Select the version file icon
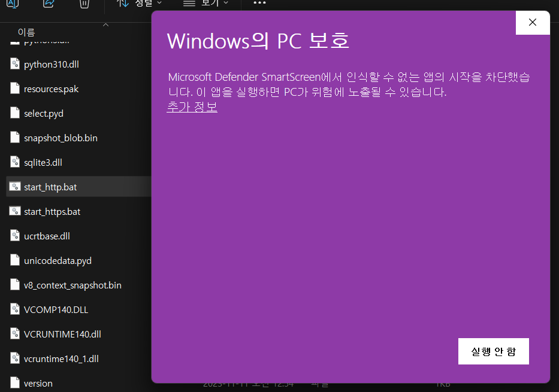Image resolution: width=559 pixels, height=392 pixels. point(15,383)
